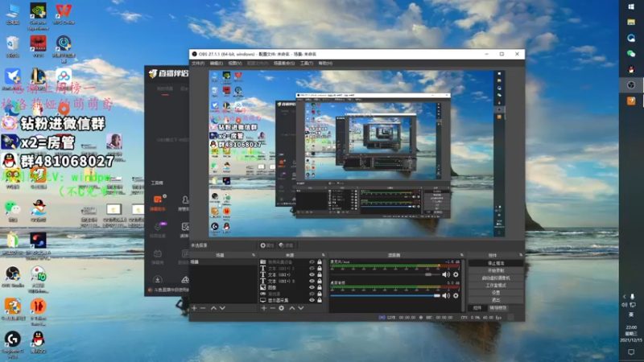Image resolution: width=644 pixels, height=362 pixels.
Task: Open source 滤镜 filters button
Action: [x=286, y=245]
